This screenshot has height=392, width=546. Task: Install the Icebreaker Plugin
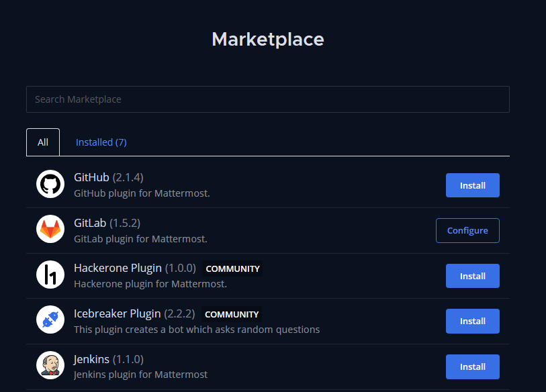[473, 321]
